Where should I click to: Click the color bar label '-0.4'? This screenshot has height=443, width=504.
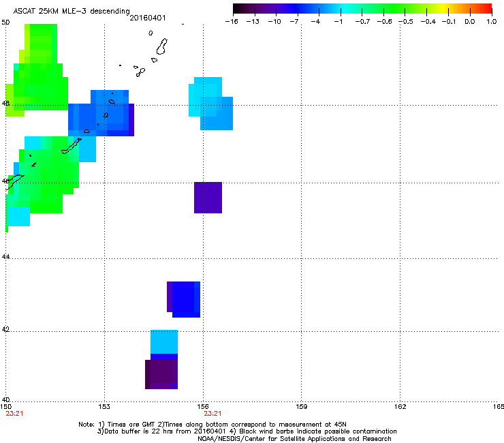[x=428, y=22]
